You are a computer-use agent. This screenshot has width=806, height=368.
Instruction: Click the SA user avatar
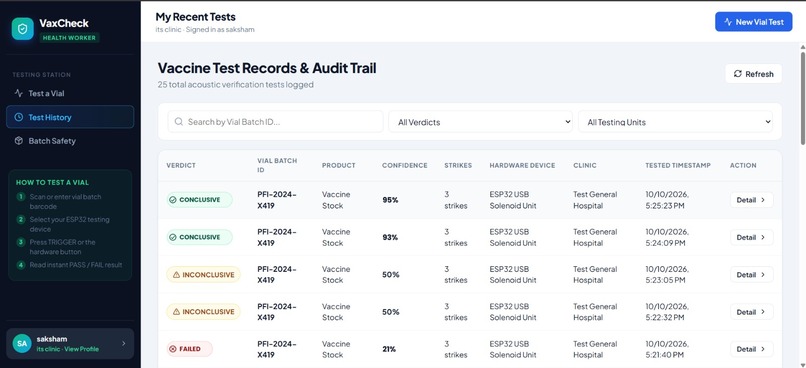click(x=22, y=343)
